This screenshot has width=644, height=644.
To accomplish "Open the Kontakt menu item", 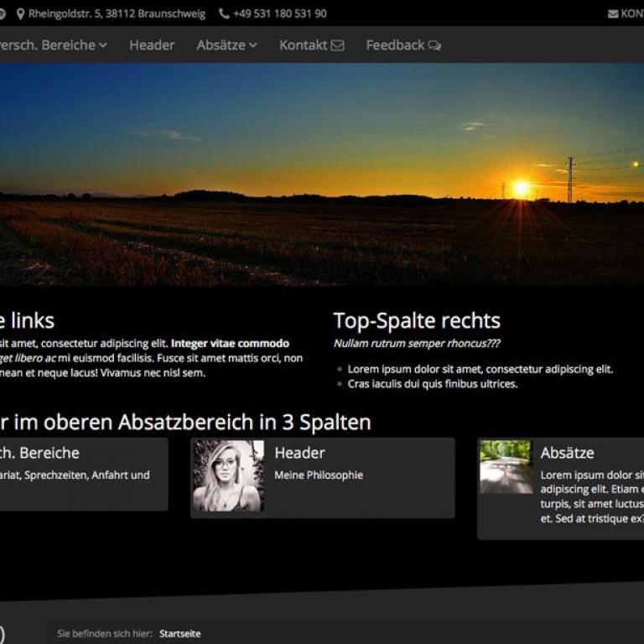I will (303, 45).
